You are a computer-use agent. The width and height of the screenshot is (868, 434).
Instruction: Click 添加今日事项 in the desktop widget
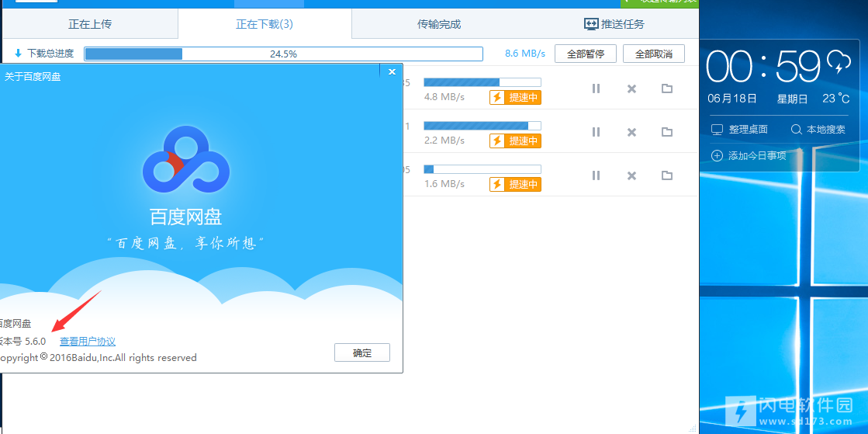757,156
